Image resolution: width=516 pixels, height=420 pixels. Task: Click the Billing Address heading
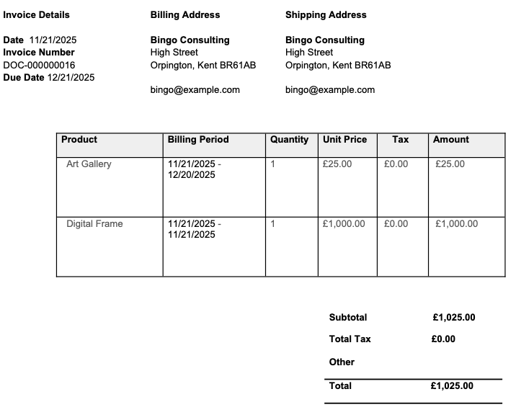click(185, 14)
